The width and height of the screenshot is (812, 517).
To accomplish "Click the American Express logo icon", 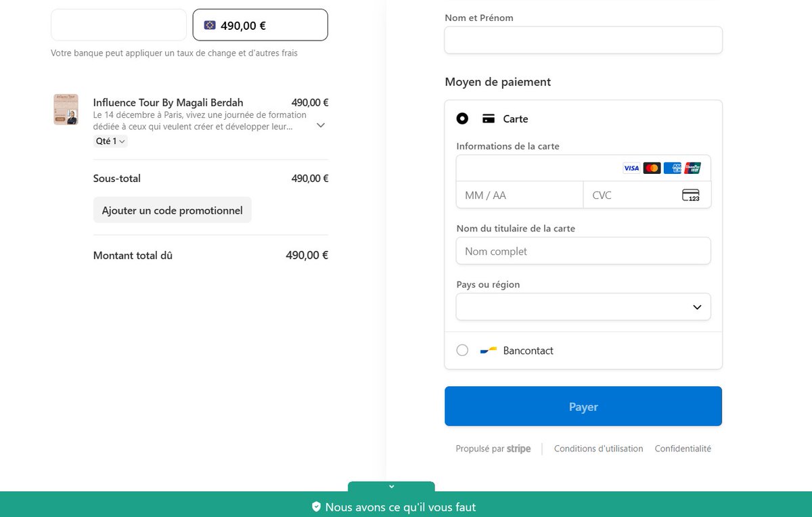I will tap(673, 168).
